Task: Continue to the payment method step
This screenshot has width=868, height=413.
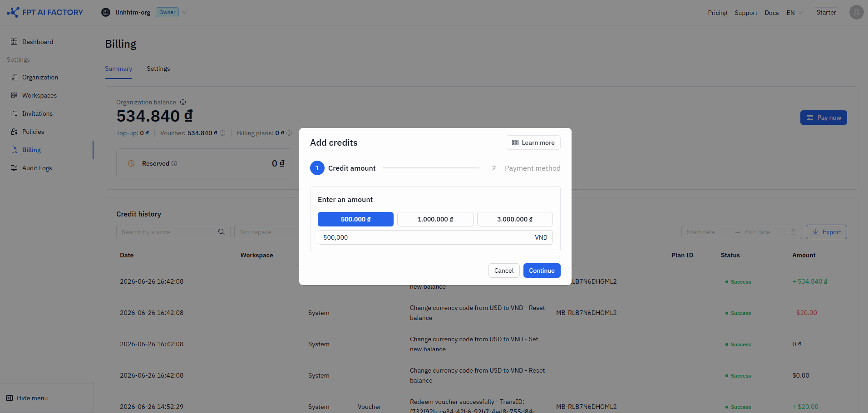Action: coord(542,270)
